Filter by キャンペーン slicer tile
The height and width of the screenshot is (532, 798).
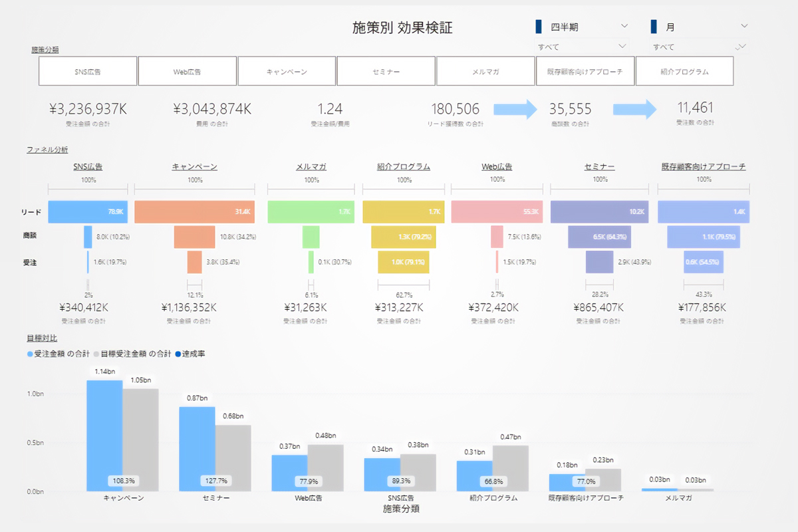click(x=287, y=71)
